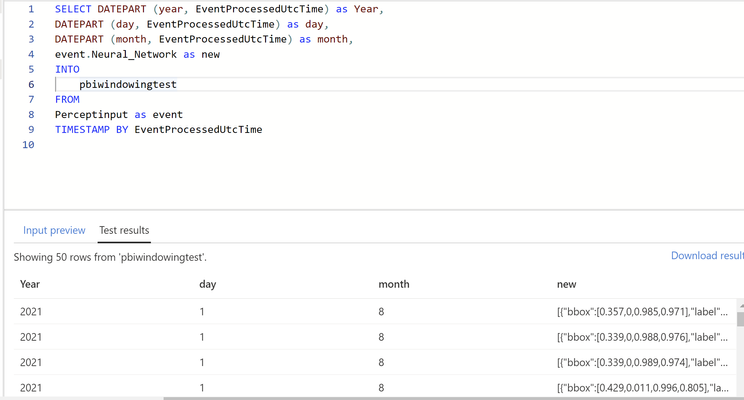Click the horizontal scrollbar at bottom
Viewport: 744px width, 400px height.
[x=454, y=398]
